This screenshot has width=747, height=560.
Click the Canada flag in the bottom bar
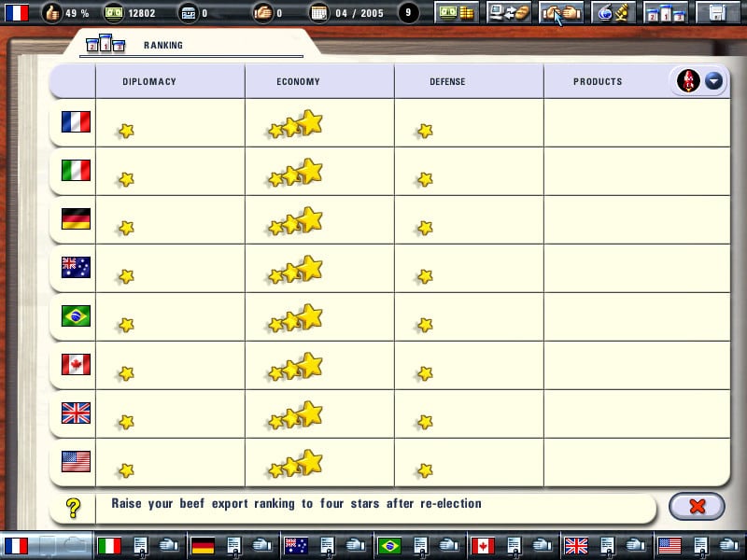click(x=483, y=546)
